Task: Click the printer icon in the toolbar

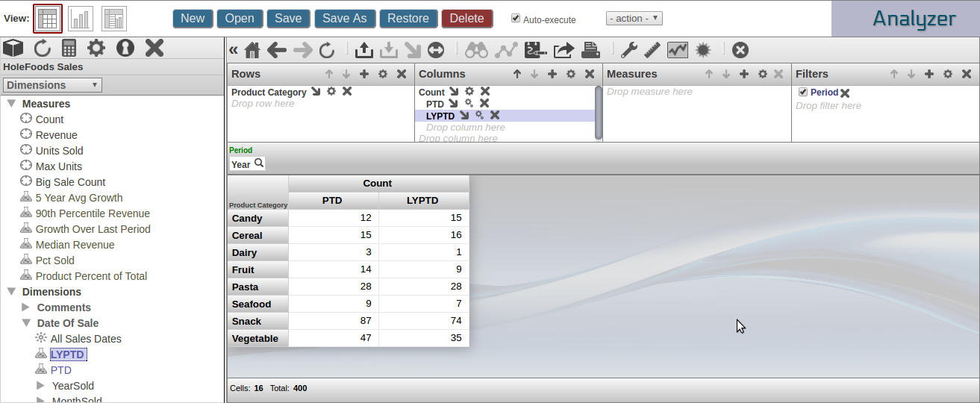Action: tap(591, 50)
